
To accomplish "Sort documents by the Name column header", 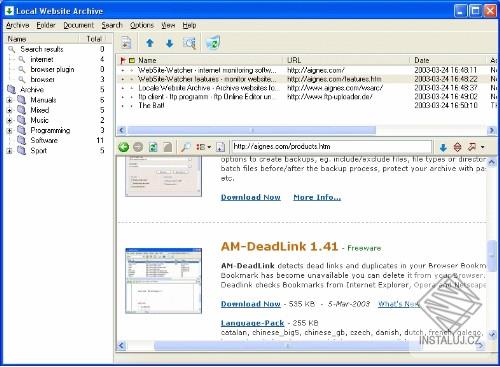I will (210, 60).
